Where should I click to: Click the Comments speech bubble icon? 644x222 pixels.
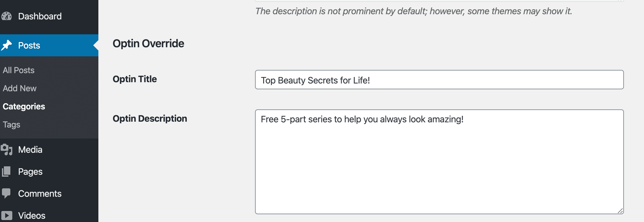tap(6, 194)
